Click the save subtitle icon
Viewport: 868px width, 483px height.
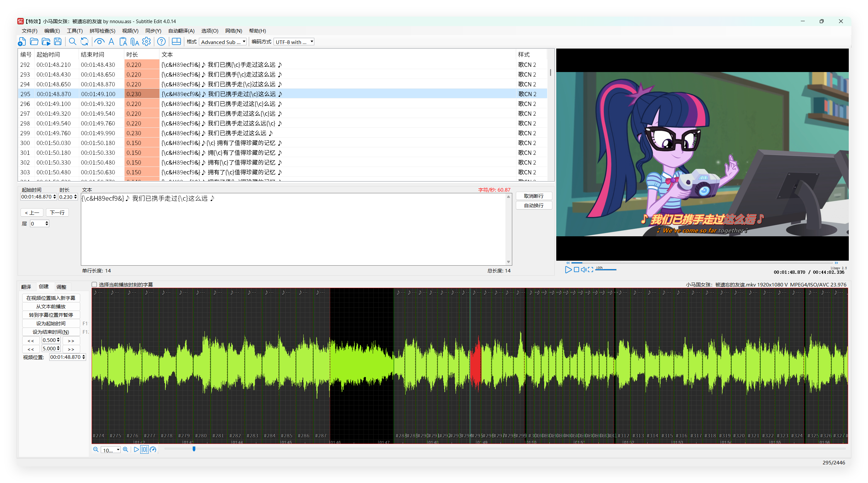pos(58,41)
